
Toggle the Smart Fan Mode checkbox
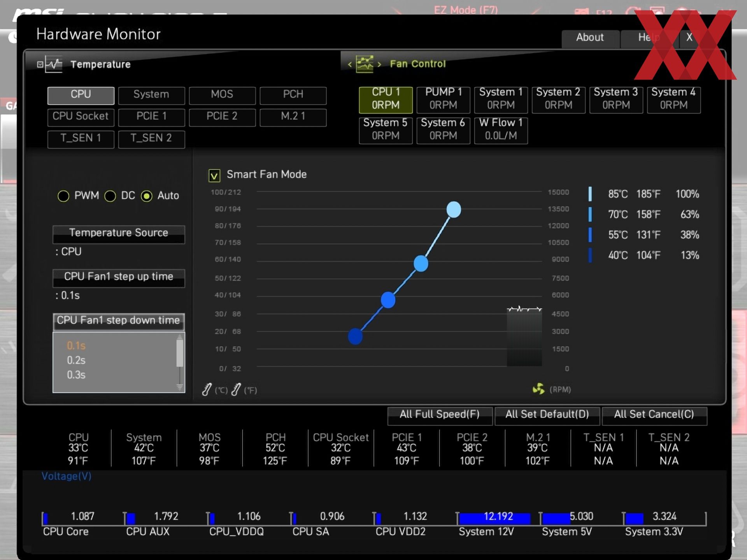pos(214,175)
